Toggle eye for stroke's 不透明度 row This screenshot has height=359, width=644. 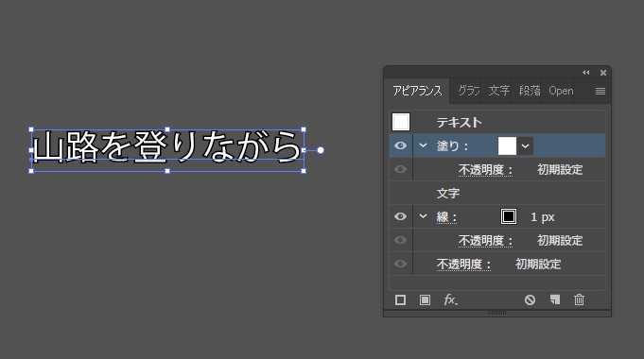pos(400,240)
